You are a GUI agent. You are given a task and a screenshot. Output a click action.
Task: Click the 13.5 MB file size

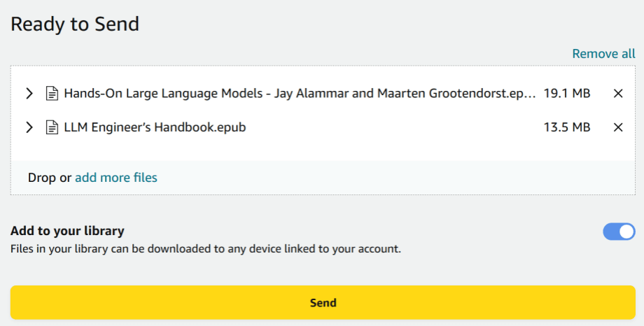click(567, 127)
